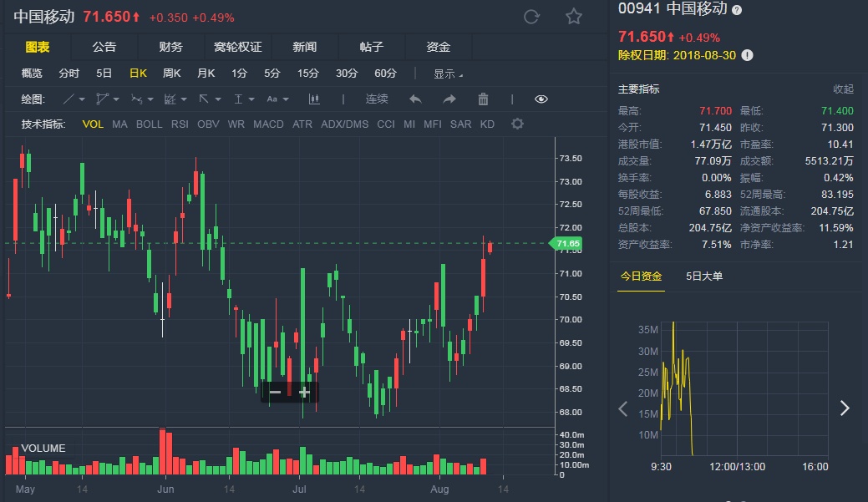This screenshot has width=868, height=502.
Task: Expand the arrow tool dropdown arrow
Action: pos(218,99)
